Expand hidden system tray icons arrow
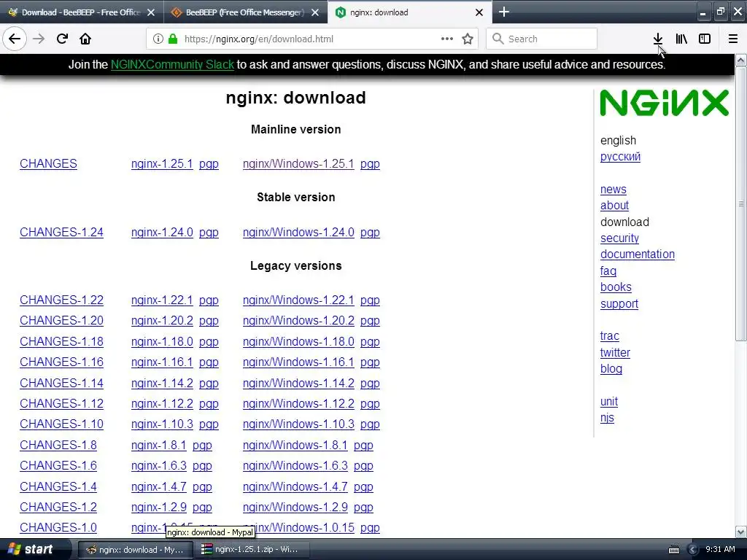 tap(693, 550)
